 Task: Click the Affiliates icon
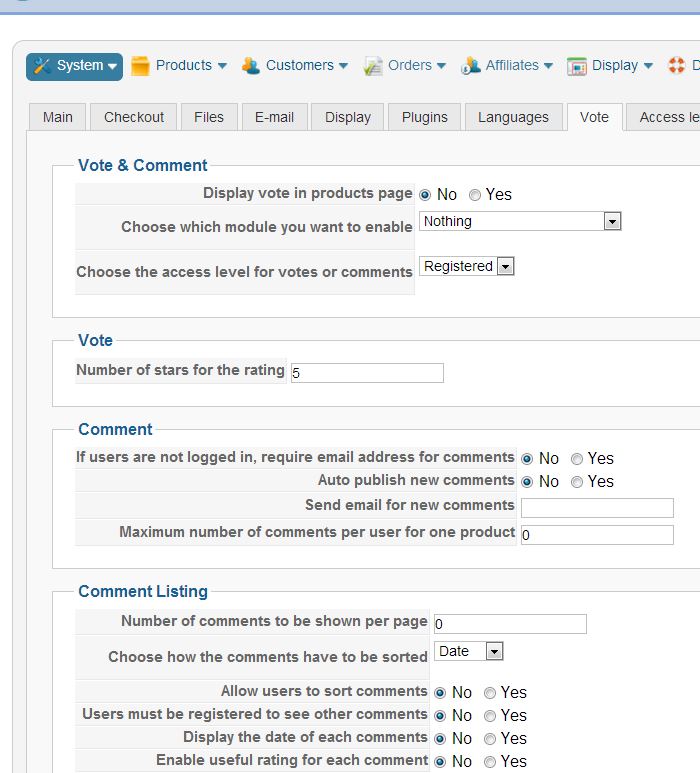click(470, 66)
